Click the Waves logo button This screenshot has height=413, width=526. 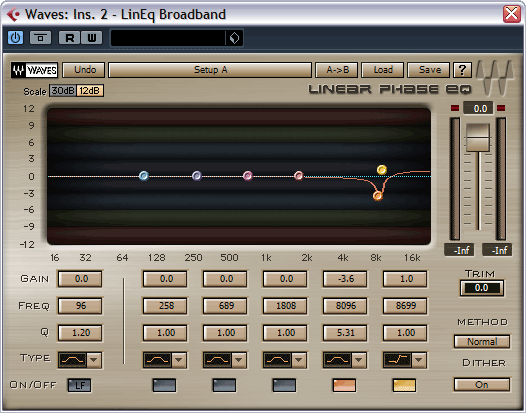click(x=34, y=70)
